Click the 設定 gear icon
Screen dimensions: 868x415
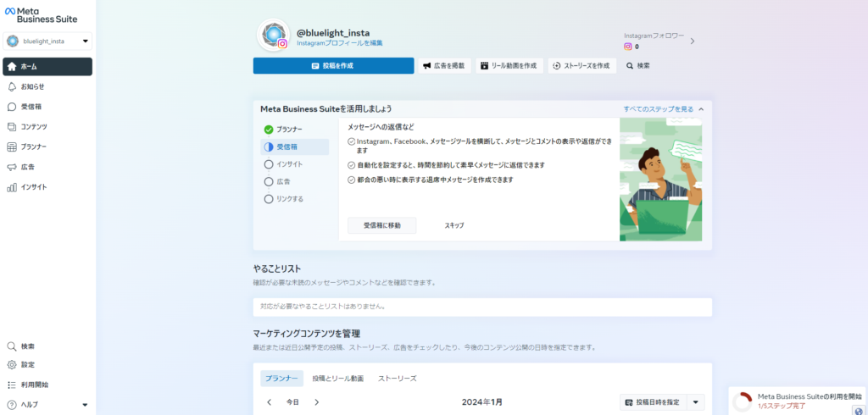pyautogui.click(x=12, y=365)
